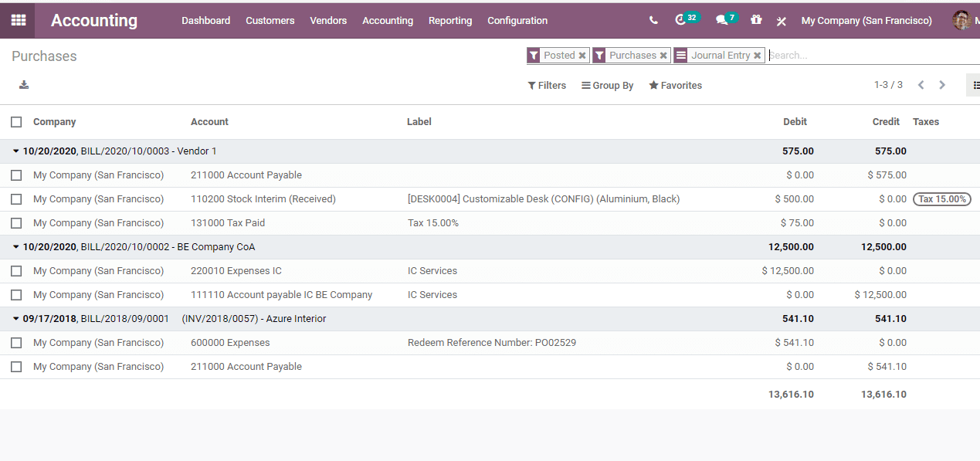Screen dimensions: 980x461
Task: Open the conversations messaging panel
Action: (x=723, y=21)
